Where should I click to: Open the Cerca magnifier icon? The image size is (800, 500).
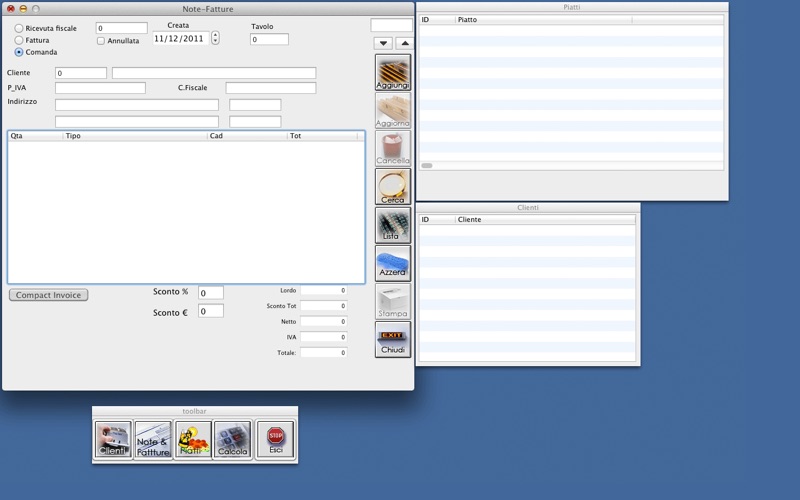[393, 187]
